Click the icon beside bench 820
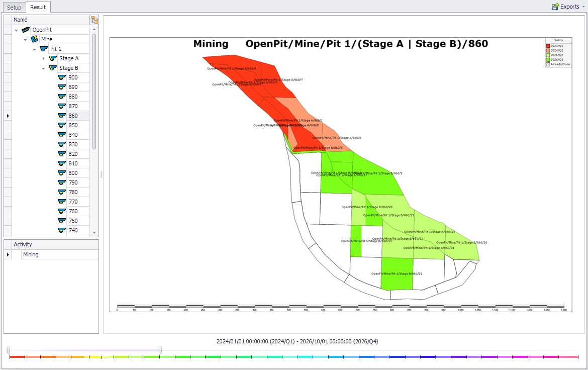Image resolution: width=588 pixels, height=370 pixels. 62,154
